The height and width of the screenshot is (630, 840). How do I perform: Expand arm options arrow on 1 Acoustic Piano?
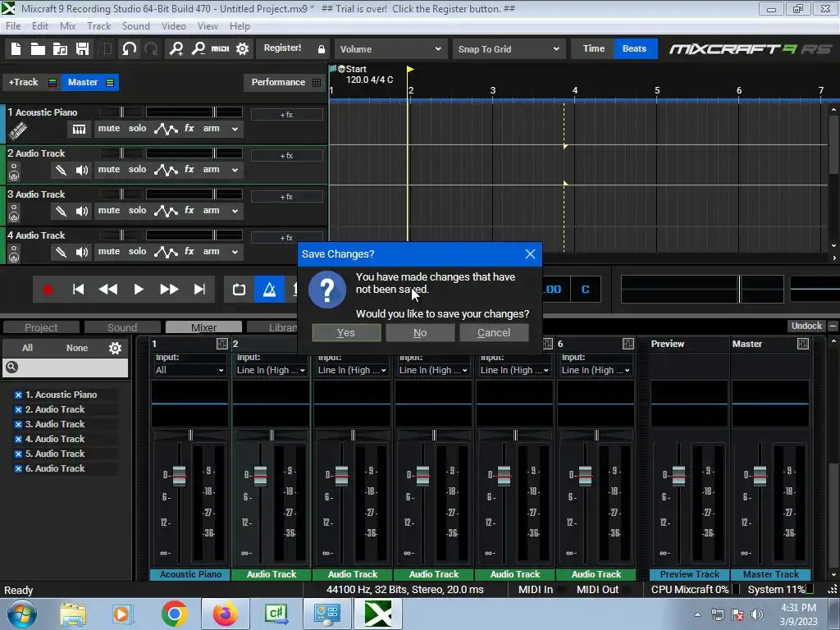(x=235, y=129)
